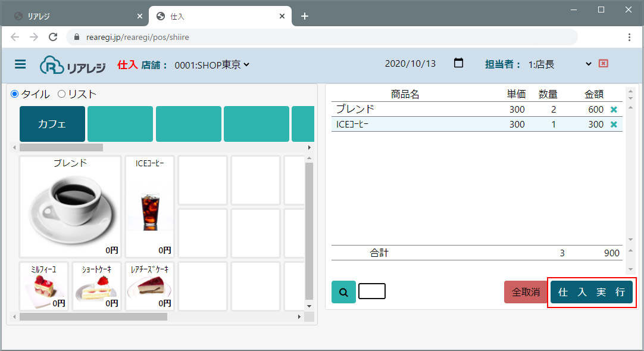This screenshot has width=644, height=351.
Task: Click product grid horizontal scrollbar right arrow
Action: coord(299,317)
